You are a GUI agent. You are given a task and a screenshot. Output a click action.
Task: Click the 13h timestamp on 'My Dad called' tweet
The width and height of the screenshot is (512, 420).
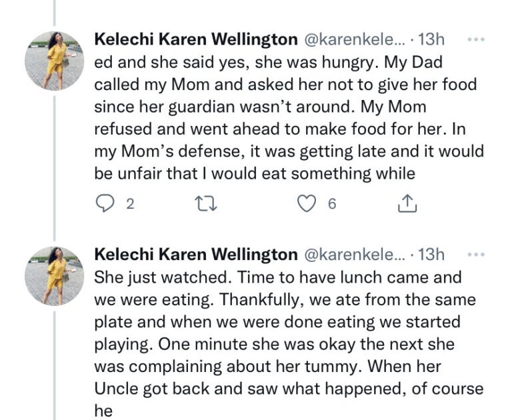[431, 41]
